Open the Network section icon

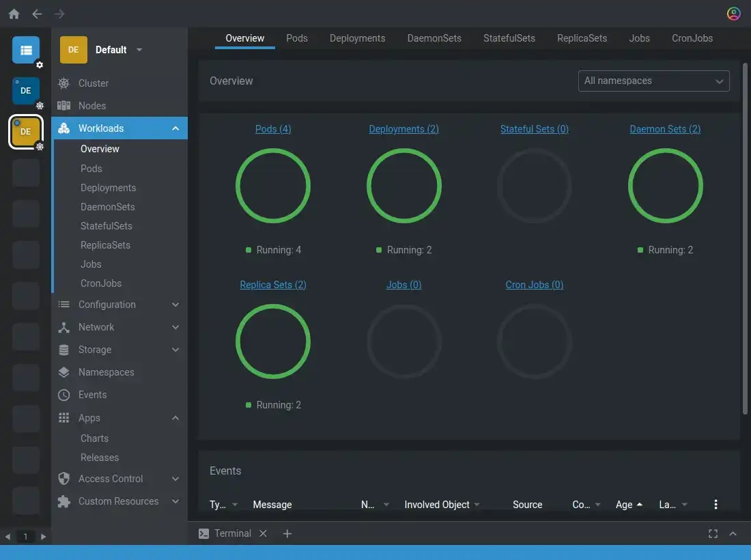tap(65, 327)
